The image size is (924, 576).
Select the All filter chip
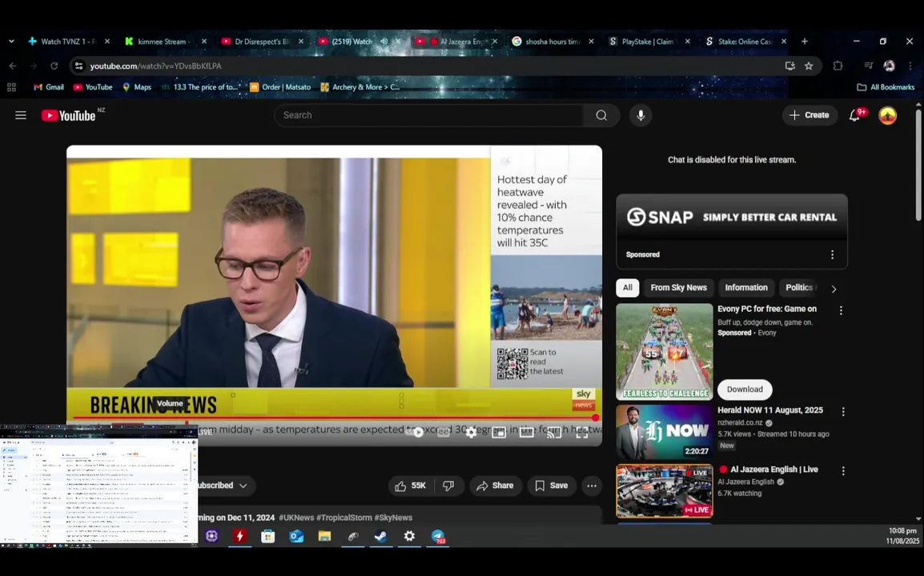(628, 287)
